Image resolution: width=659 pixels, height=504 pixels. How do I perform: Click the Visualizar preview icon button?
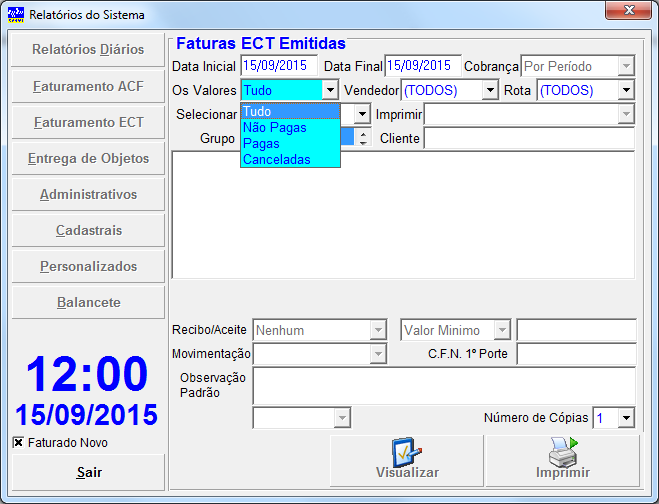pyautogui.click(x=407, y=461)
